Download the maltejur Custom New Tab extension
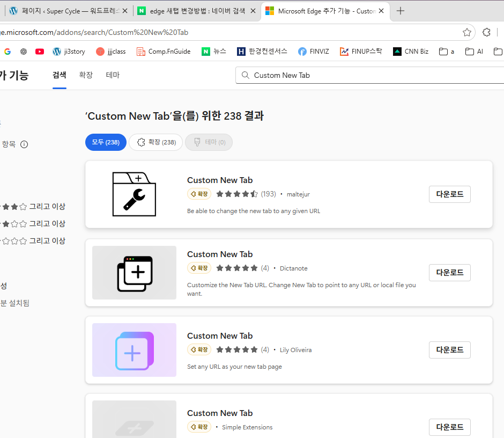This screenshot has height=438, width=504. coord(450,194)
